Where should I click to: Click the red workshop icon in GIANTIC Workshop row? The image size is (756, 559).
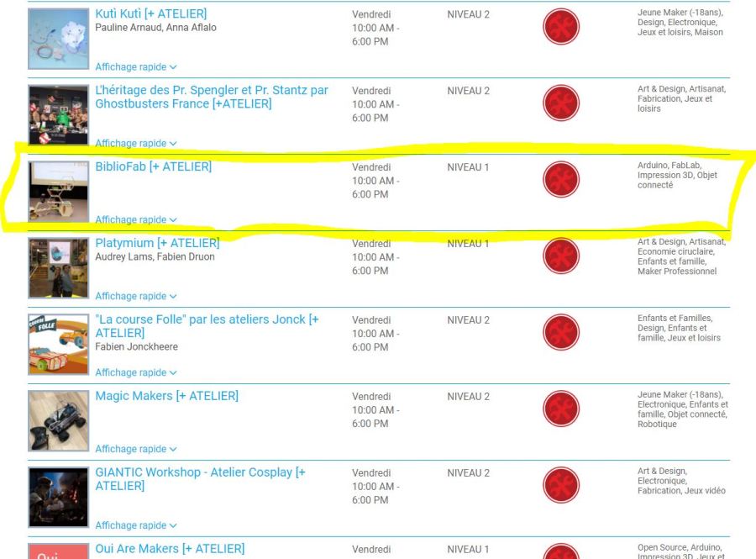[x=560, y=486]
